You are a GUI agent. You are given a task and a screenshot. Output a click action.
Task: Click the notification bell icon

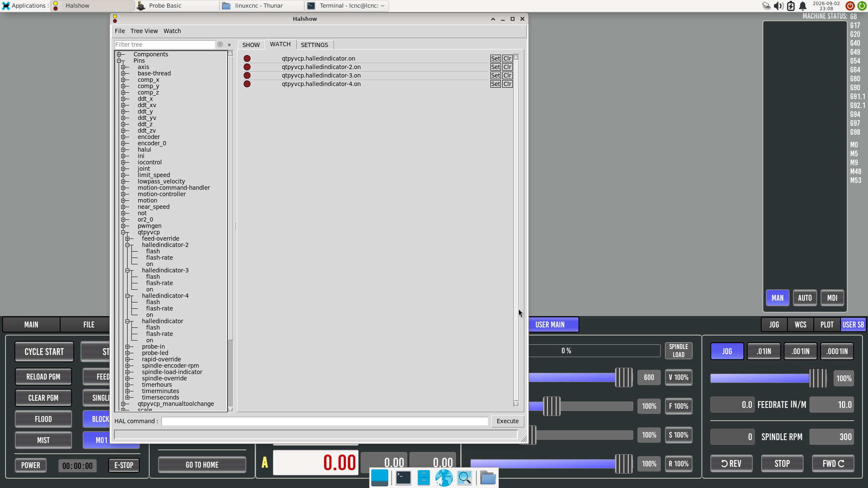point(803,6)
